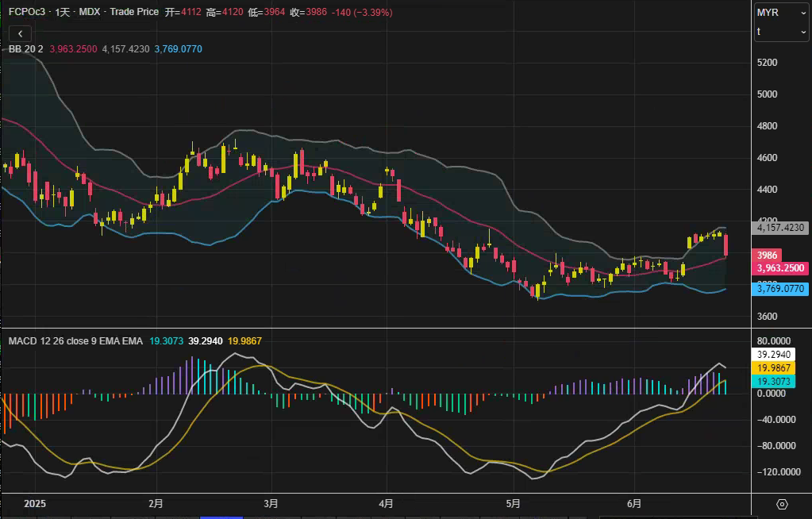
Task: Click the 4月 time axis label
Action: click(x=386, y=503)
